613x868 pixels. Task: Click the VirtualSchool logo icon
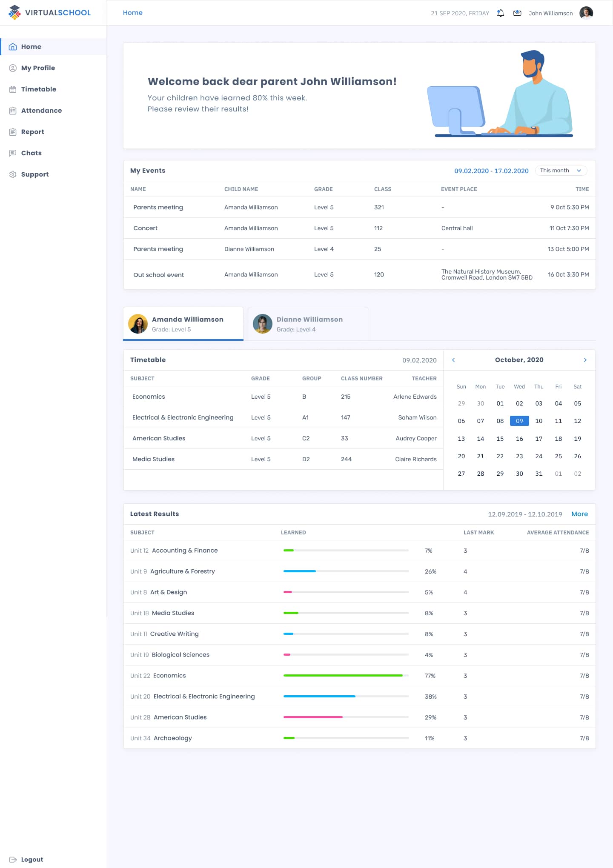14,12
